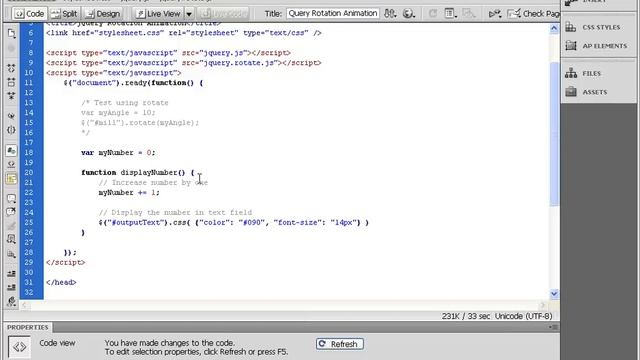Viewport: 640px width, 360px height.
Task: Click the Collapse Selection icon
Action: [11, 82]
